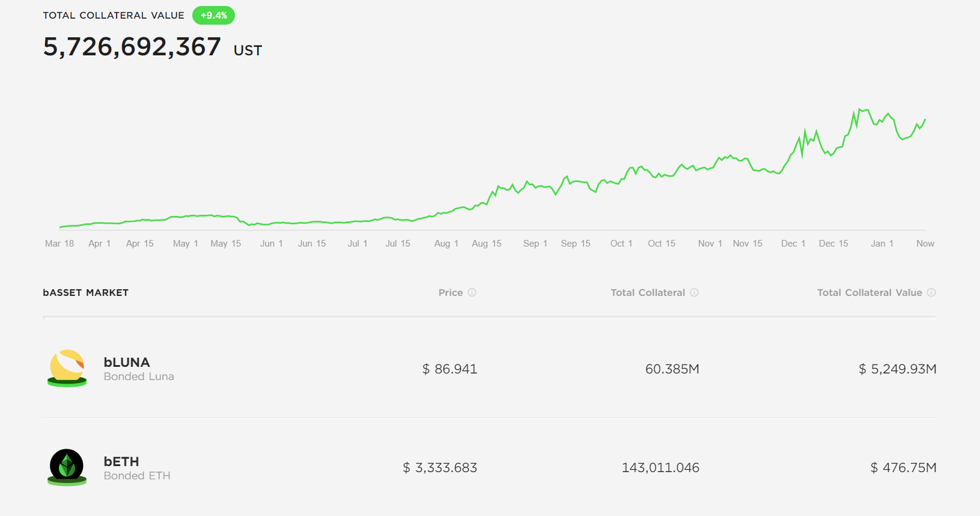Click the Jul 15 chart axis label
980x516 pixels.
(x=398, y=244)
